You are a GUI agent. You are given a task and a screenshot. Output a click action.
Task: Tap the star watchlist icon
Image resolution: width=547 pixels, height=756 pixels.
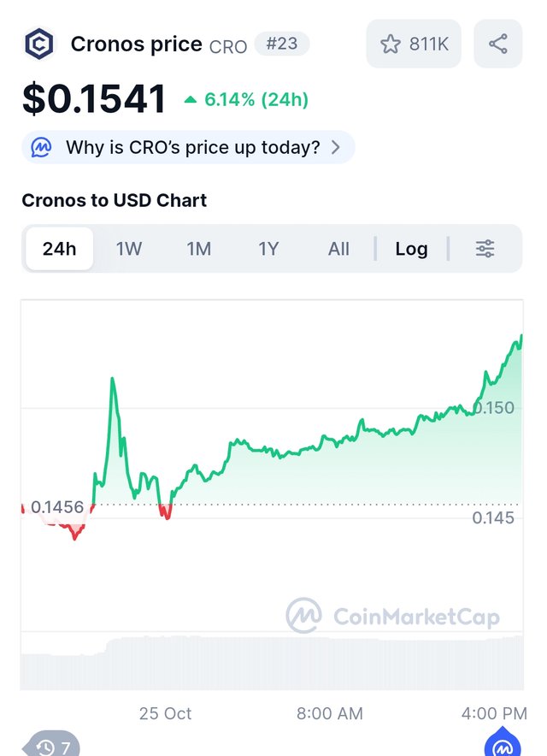[x=391, y=44]
